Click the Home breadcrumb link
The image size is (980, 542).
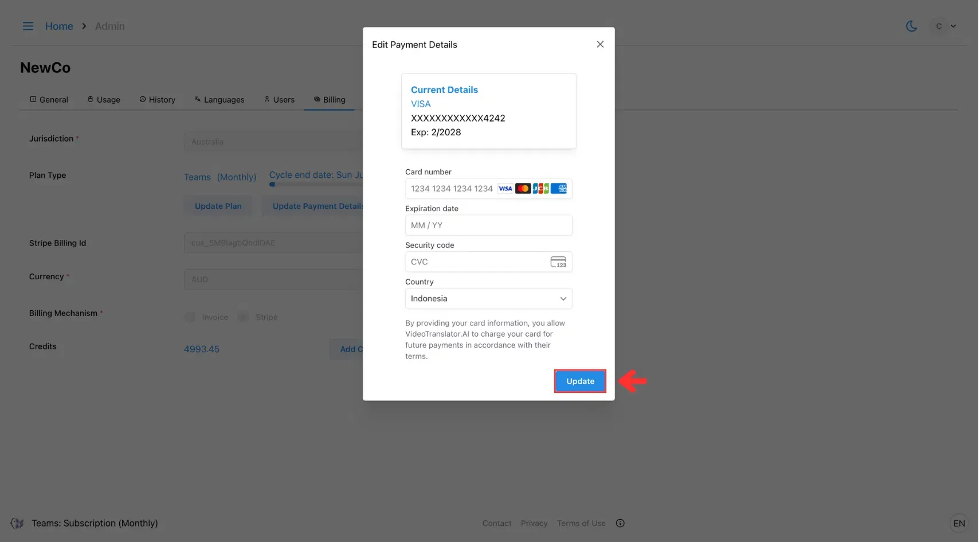(59, 26)
